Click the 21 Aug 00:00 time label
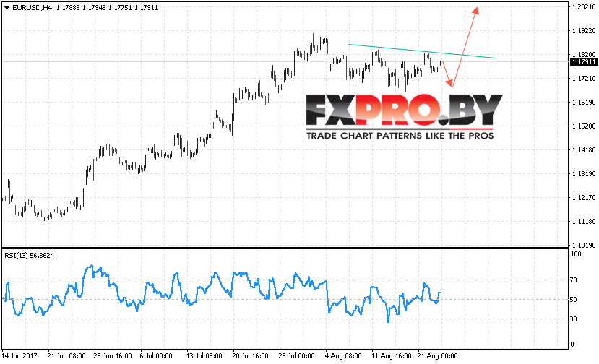Image resolution: width=599 pixels, height=364 pixels. point(438,356)
